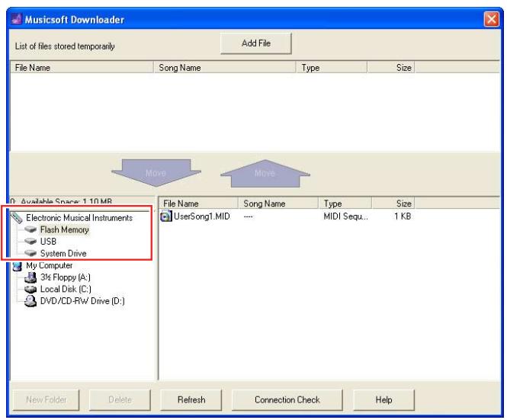The height and width of the screenshot is (420, 507).
Task: Click the System Drive icon
Action: point(30,253)
